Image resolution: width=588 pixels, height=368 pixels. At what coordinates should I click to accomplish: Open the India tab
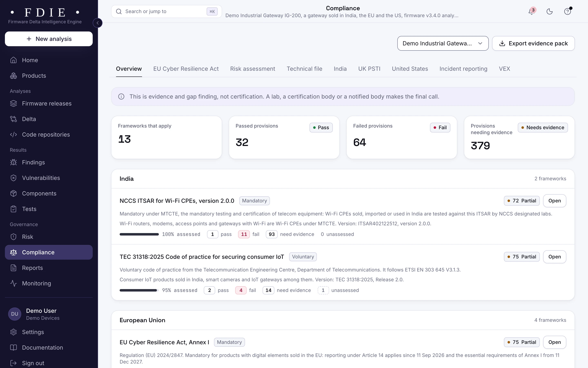340,69
